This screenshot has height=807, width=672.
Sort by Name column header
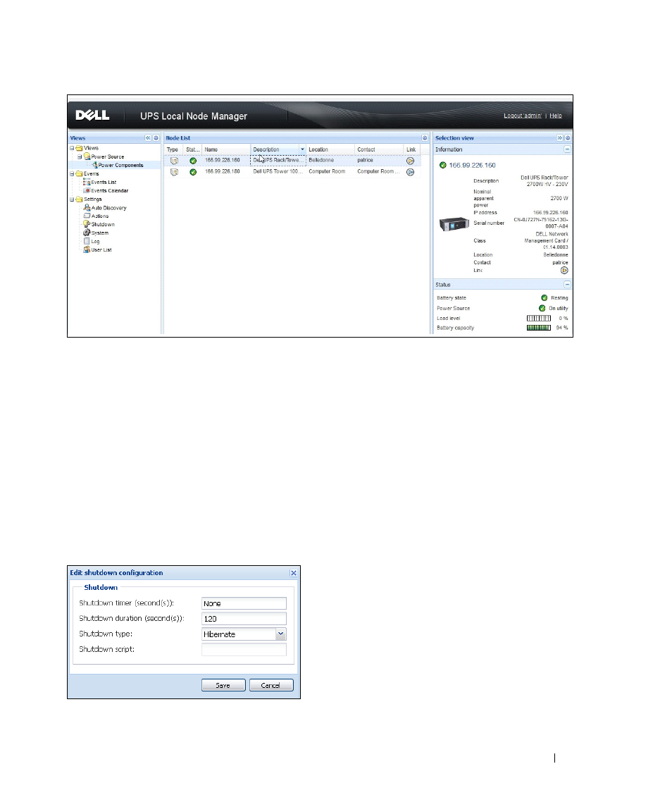coord(226,149)
